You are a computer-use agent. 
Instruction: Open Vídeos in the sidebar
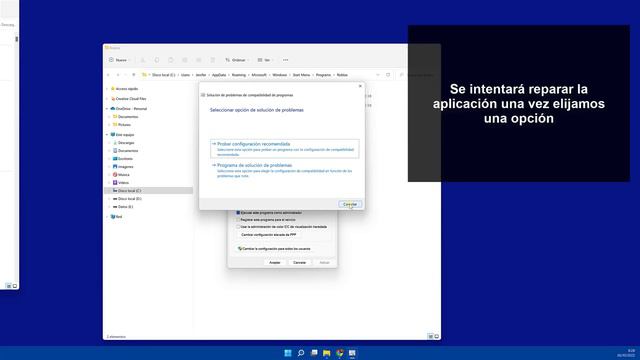pos(123,183)
